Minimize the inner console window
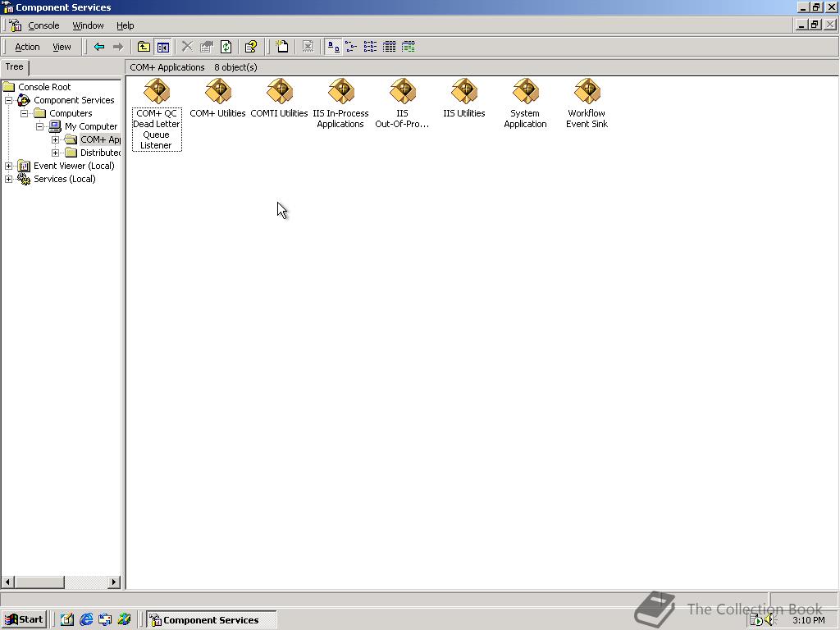Screen dimensions: 840x630 click(x=802, y=25)
